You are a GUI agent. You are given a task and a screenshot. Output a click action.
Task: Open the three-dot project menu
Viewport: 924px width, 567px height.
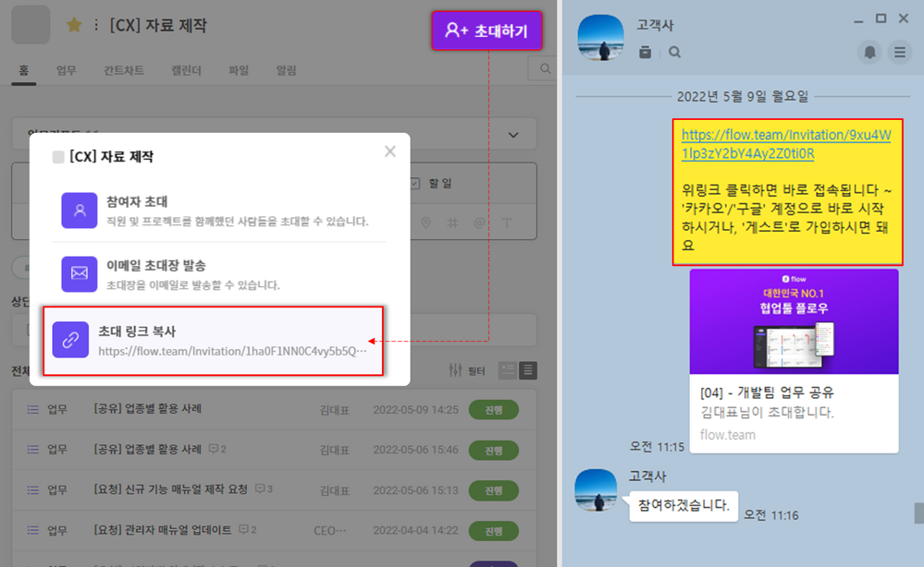96,26
